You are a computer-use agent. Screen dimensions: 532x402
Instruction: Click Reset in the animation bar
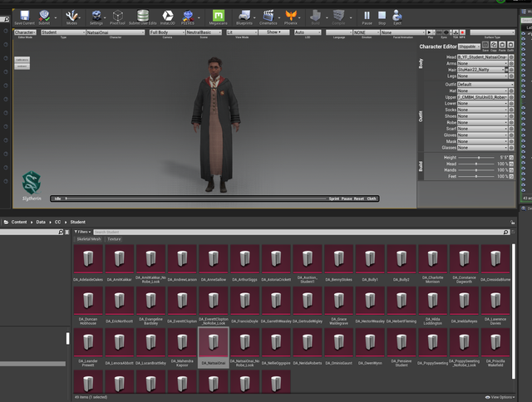click(359, 199)
